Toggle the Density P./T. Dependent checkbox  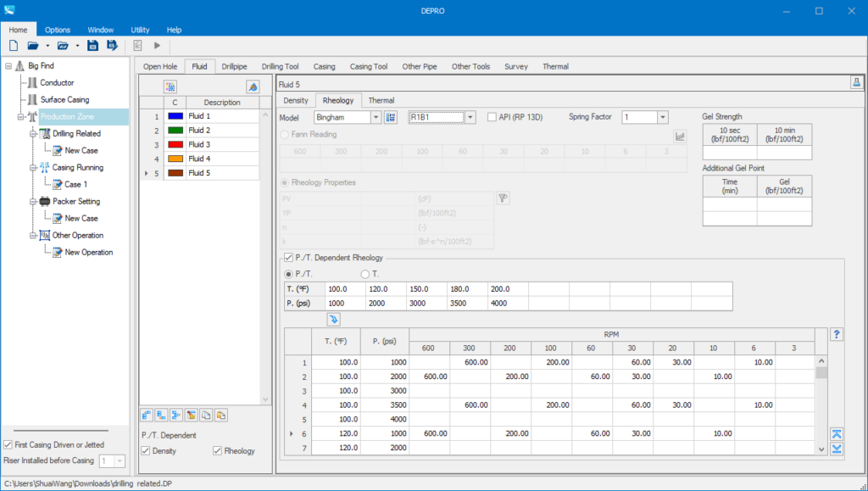tap(146, 450)
